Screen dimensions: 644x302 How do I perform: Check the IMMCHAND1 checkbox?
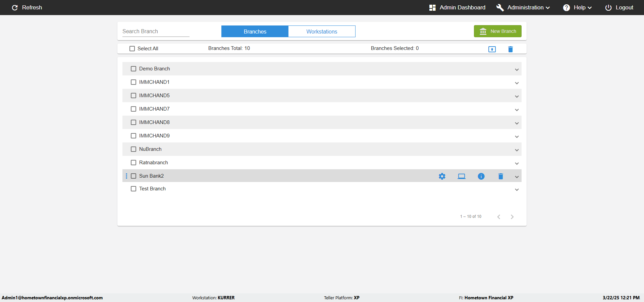click(133, 82)
